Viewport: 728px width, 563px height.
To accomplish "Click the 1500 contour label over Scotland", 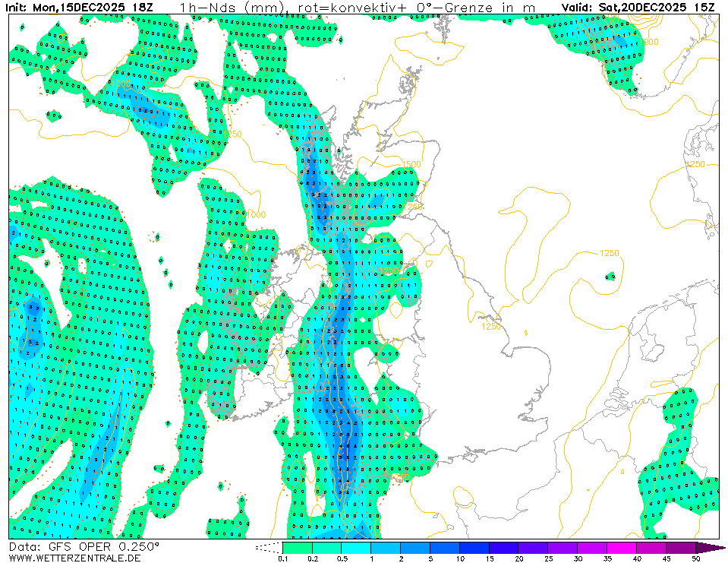I will click(x=411, y=164).
